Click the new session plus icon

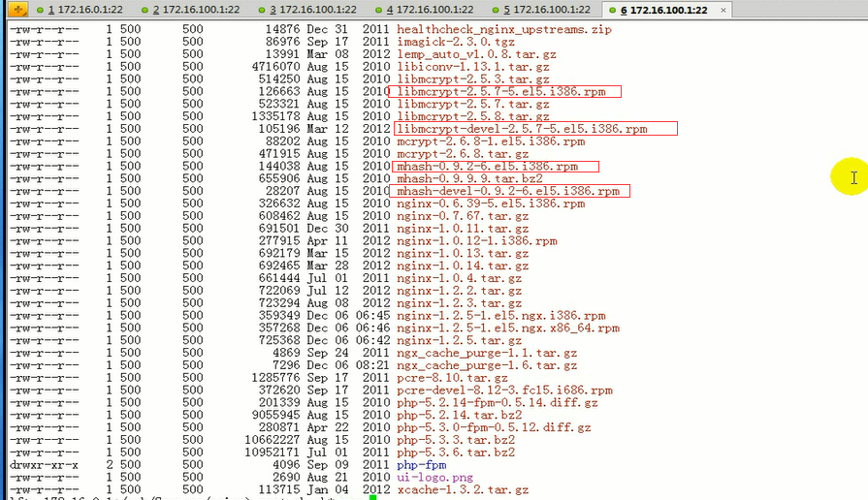pyautogui.click(x=17, y=10)
